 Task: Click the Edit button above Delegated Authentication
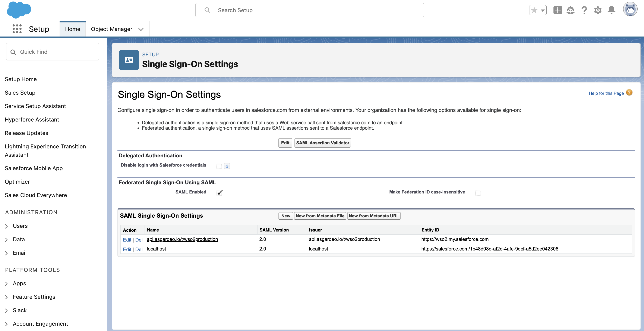click(285, 143)
